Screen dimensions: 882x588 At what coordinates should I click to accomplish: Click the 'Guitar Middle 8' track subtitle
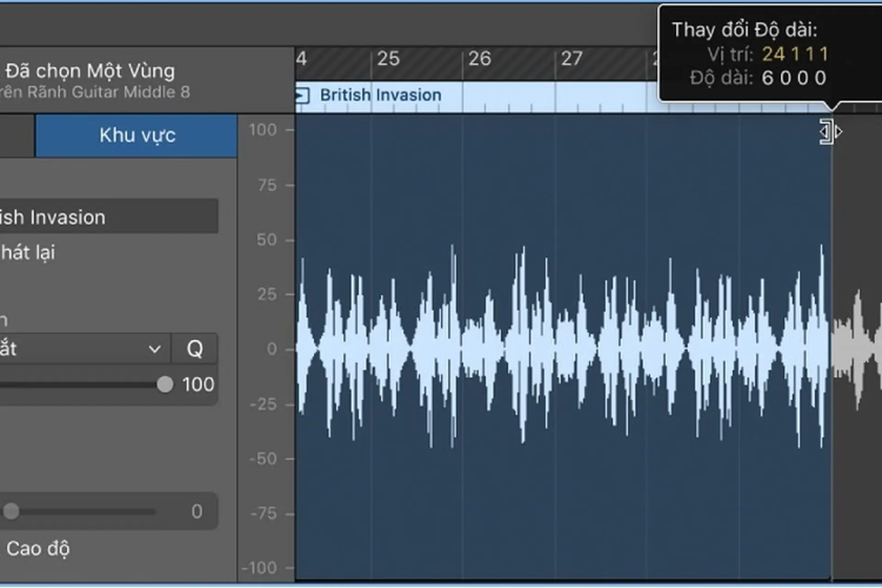[130, 92]
